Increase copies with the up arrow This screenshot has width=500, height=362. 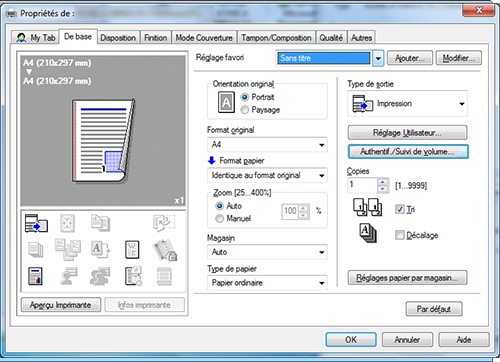click(x=383, y=182)
